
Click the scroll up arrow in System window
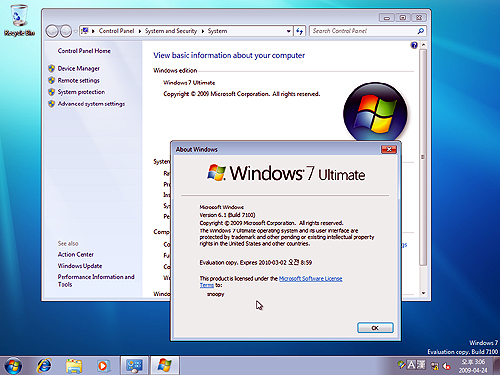click(x=423, y=45)
